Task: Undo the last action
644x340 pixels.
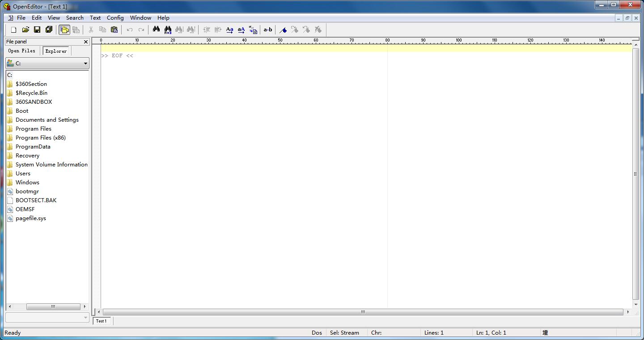Action: coord(129,30)
